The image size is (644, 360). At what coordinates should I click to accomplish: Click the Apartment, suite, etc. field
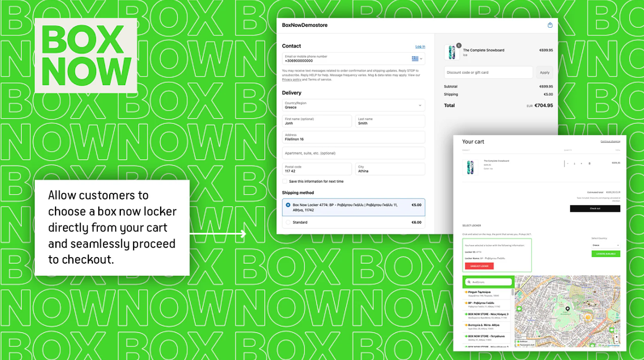(x=354, y=153)
